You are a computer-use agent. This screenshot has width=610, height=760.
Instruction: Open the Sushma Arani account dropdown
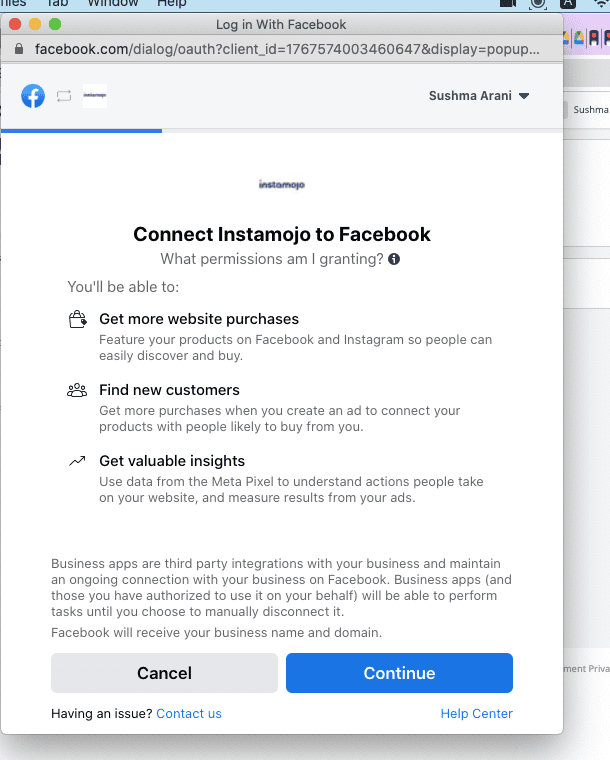tap(479, 96)
